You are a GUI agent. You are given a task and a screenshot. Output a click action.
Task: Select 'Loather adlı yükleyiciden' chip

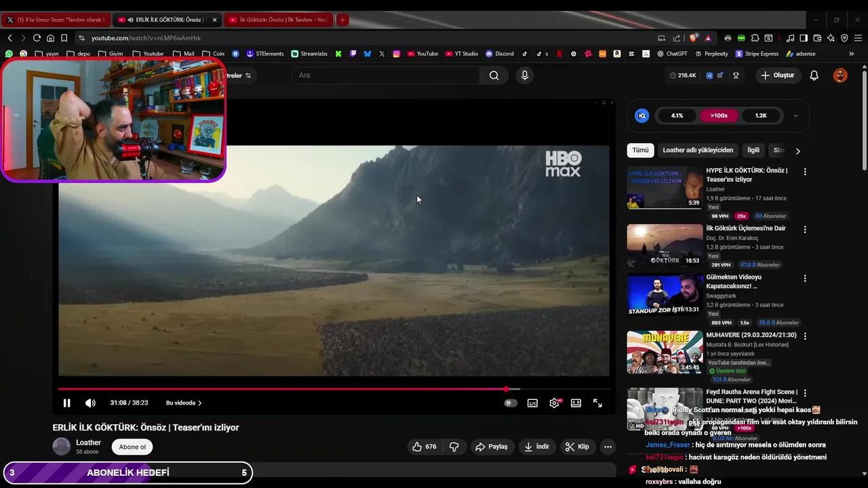point(698,150)
